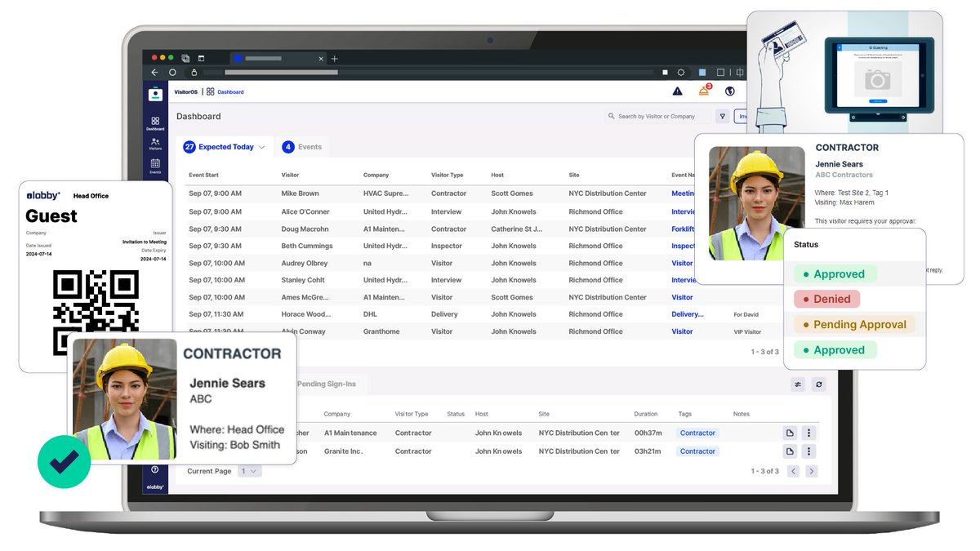
Task: Open the notifications bell with badge 3
Action: 704,91
